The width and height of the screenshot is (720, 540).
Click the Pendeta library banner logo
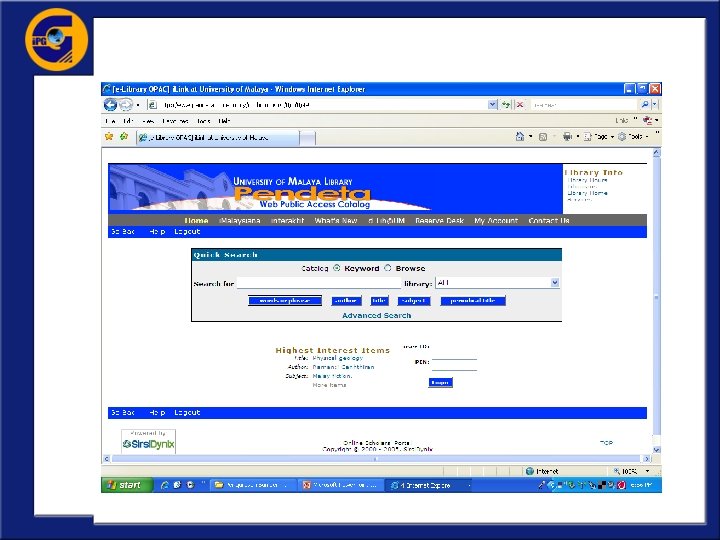(x=302, y=194)
